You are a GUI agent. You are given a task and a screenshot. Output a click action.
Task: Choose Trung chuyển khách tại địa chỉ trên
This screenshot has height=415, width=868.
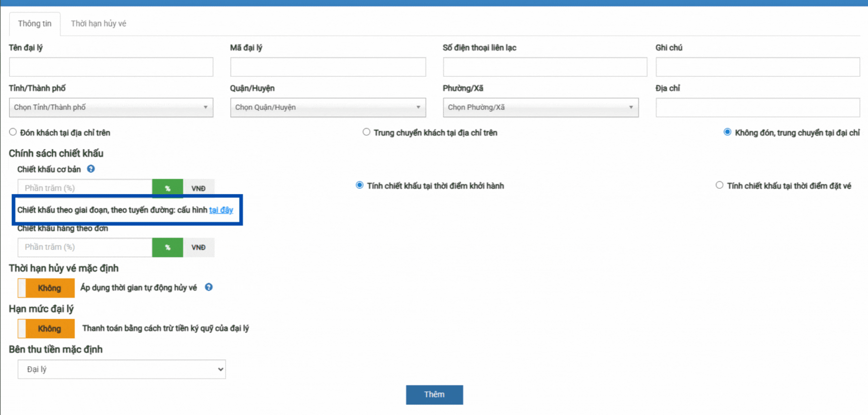point(366,133)
